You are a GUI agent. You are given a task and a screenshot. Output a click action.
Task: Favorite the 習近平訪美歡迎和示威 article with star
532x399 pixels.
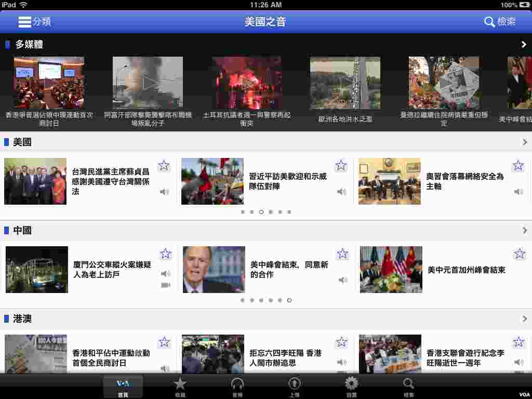click(341, 166)
